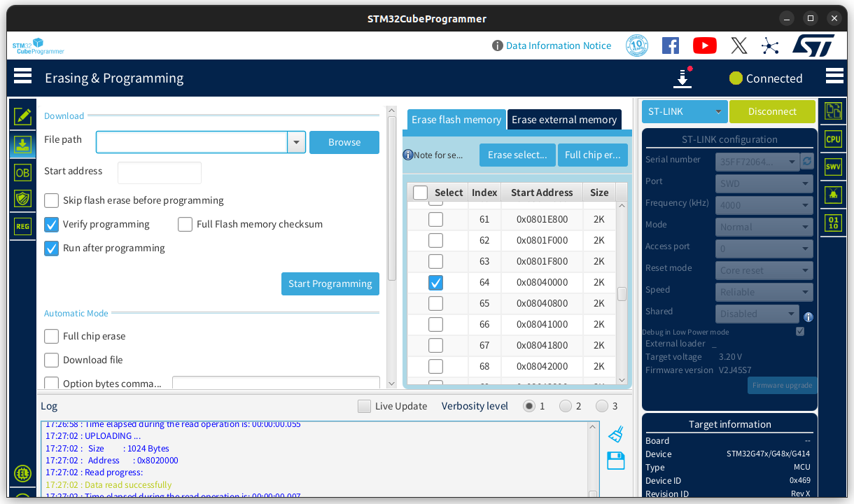Open the Memory & File editing pencil icon
The image size is (854, 504).
[x=22, y=116]
